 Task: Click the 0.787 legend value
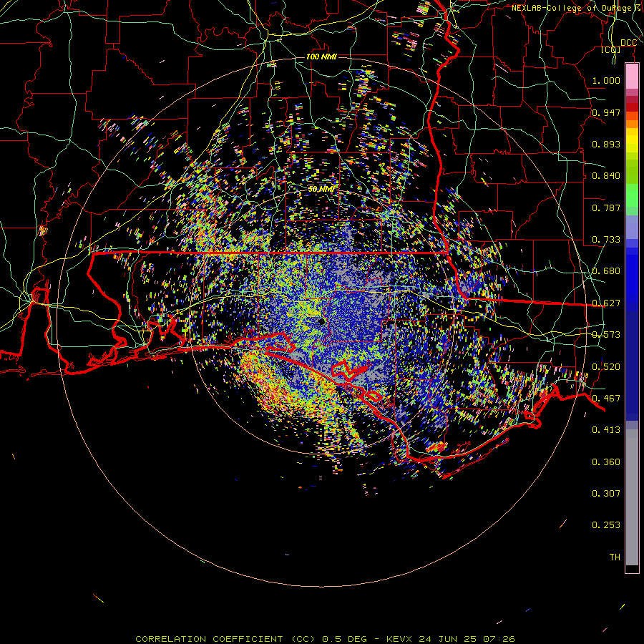[606, 208]
